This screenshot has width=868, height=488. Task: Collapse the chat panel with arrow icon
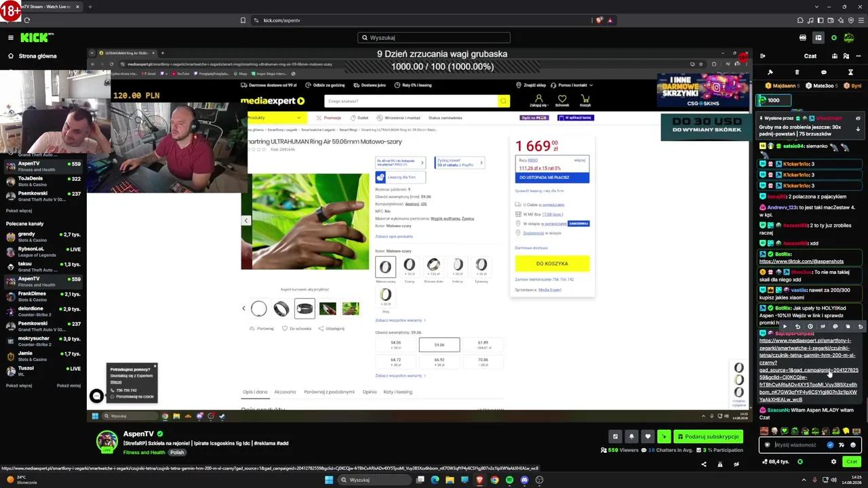(763, 56)
